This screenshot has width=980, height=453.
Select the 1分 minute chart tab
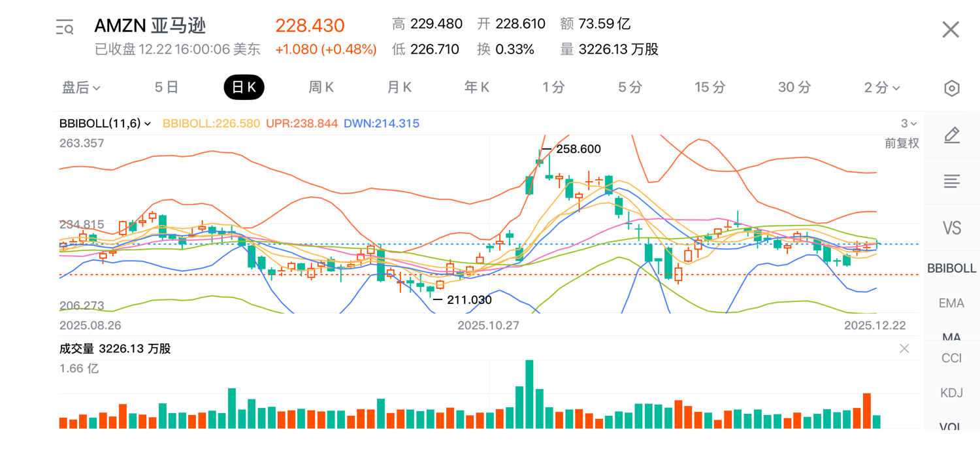[x=553, y=88]
